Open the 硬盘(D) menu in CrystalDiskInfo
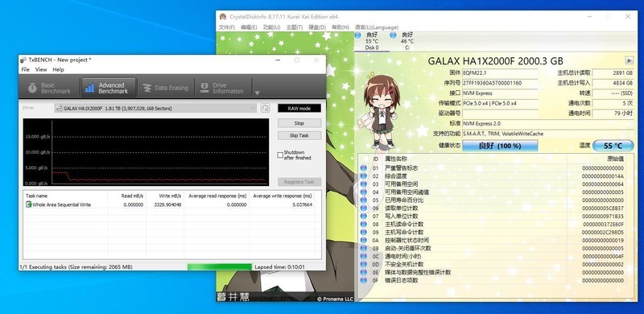The width and height of the screenshot is (644, 314). [317, 27]
